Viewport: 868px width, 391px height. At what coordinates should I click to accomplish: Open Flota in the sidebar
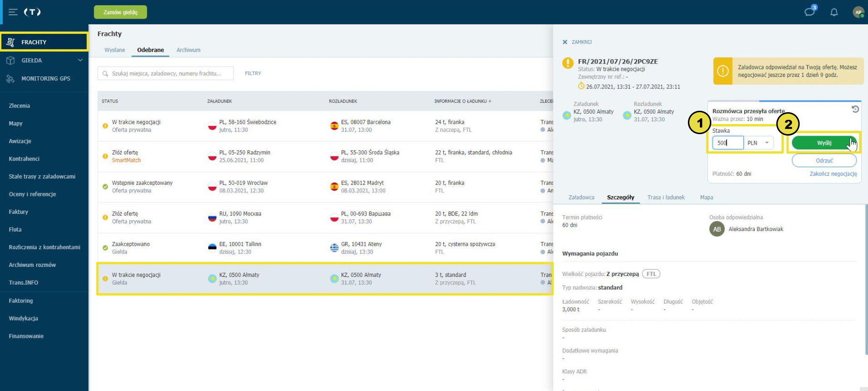(15, 229)
